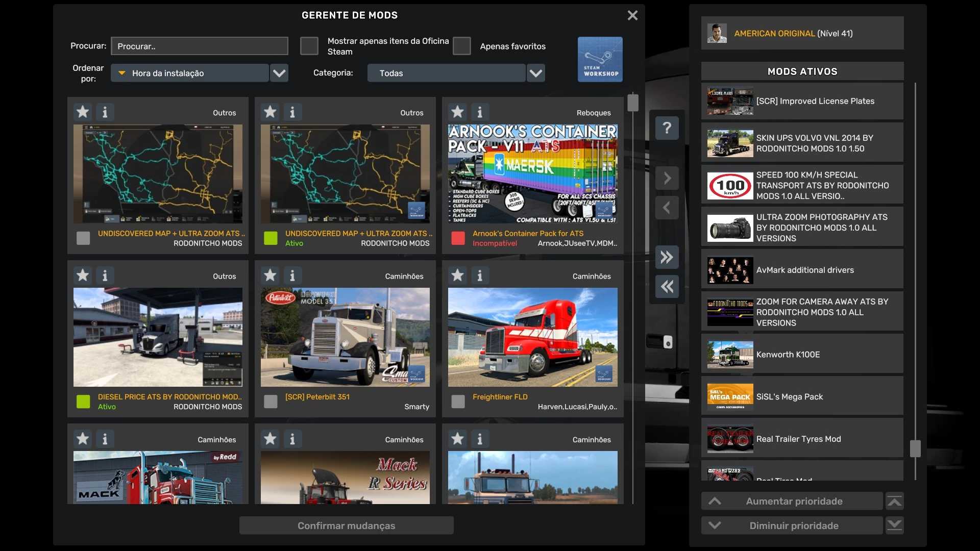Click 'Confirmar mudanças' button
The image size is (980, 551).
click(346, 525)
